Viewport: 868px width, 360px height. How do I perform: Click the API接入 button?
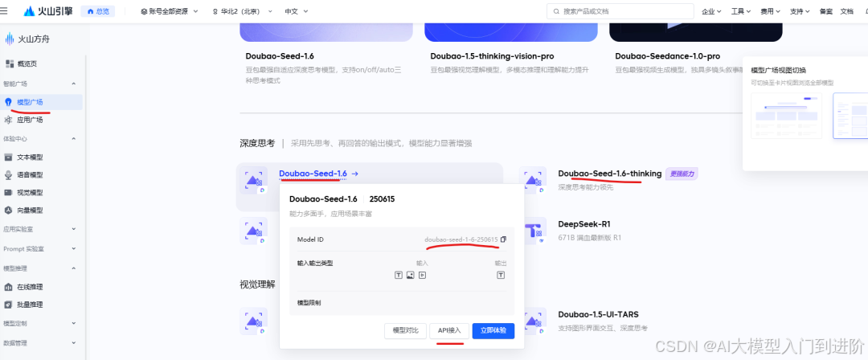point(449,330)
